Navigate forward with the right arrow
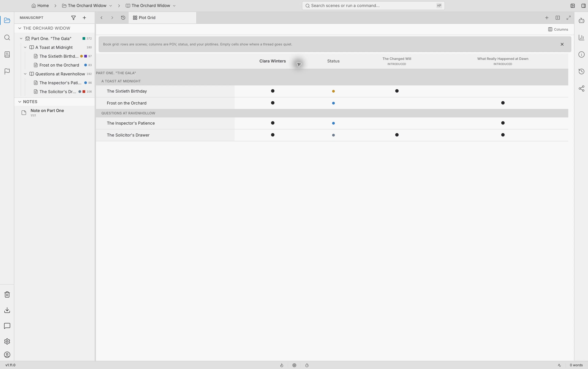Image resolution: width=588 pixels, height=369 pixels. coord(112,18)
